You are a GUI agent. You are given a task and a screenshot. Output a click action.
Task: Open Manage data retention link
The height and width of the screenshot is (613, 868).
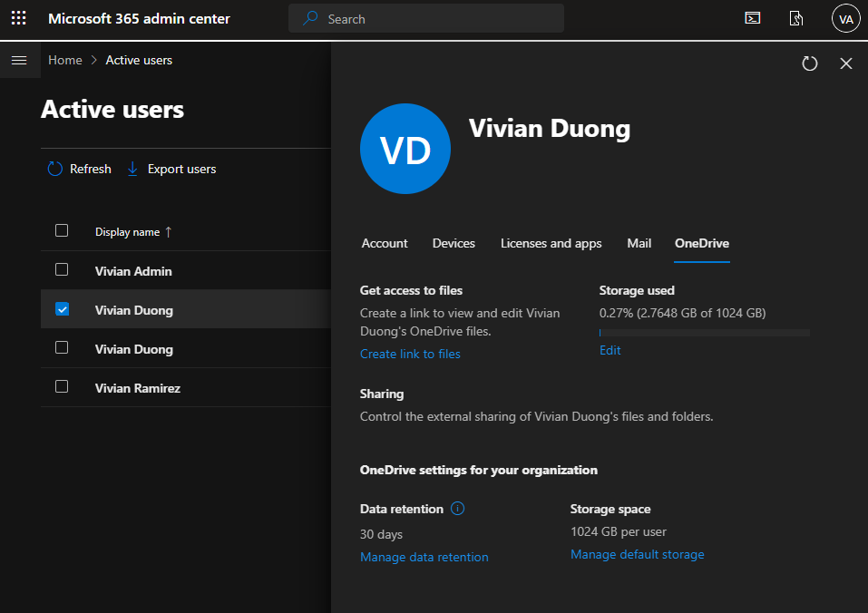tap(424, 557)
